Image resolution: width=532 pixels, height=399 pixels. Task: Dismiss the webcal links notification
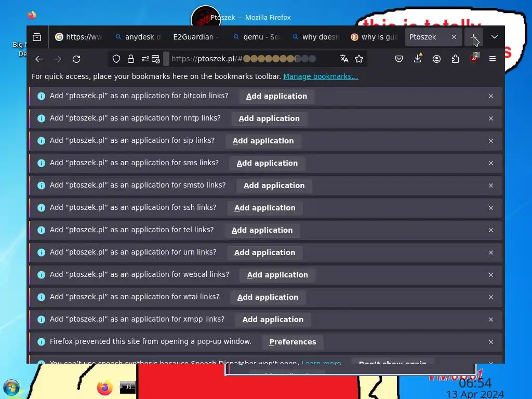coord(491,275)
